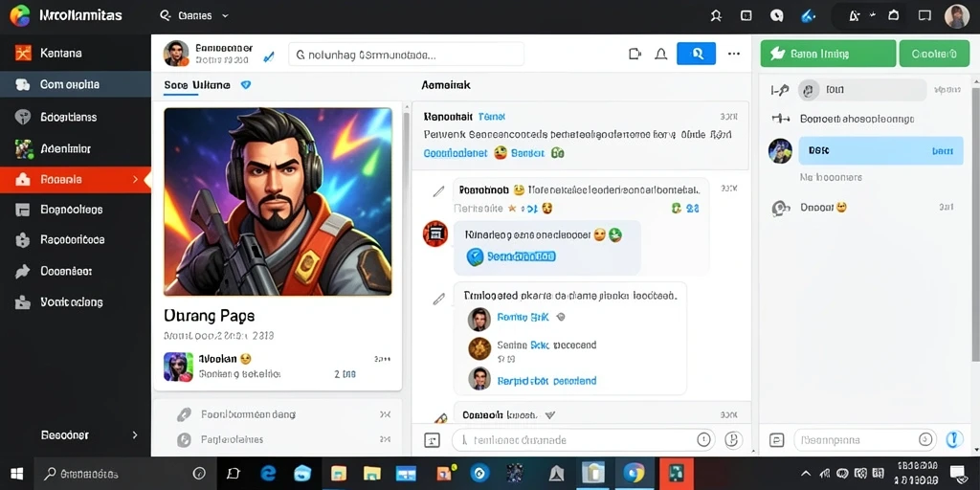Open the Bognooitoos sidebar item
Image resolution: width=980 pixels, height=490 pixels.
point(75,210)
